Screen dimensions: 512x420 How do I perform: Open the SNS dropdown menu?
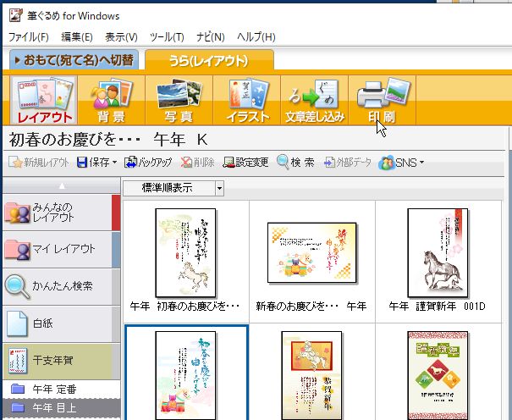[x=401, y=163]
